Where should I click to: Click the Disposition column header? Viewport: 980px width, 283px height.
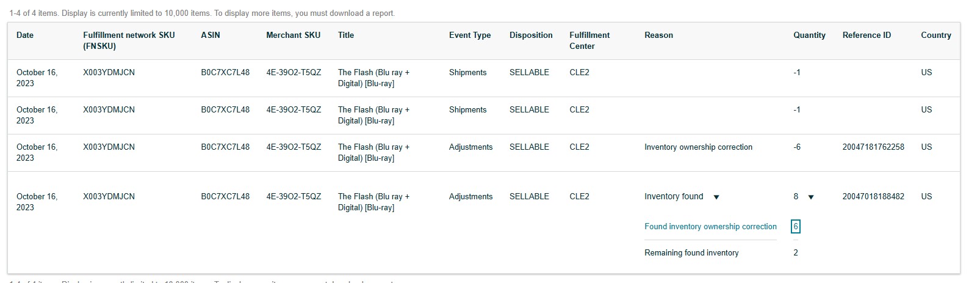point(531,35)
